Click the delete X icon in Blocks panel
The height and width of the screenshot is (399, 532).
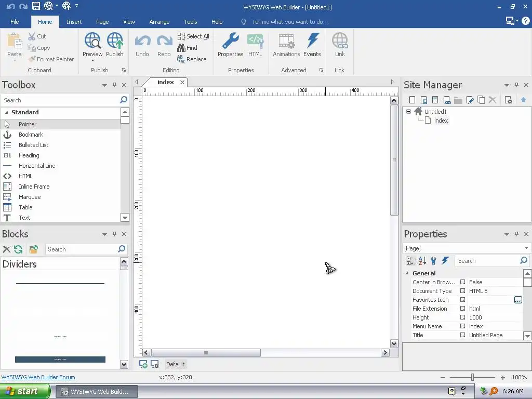pos(6,249)
